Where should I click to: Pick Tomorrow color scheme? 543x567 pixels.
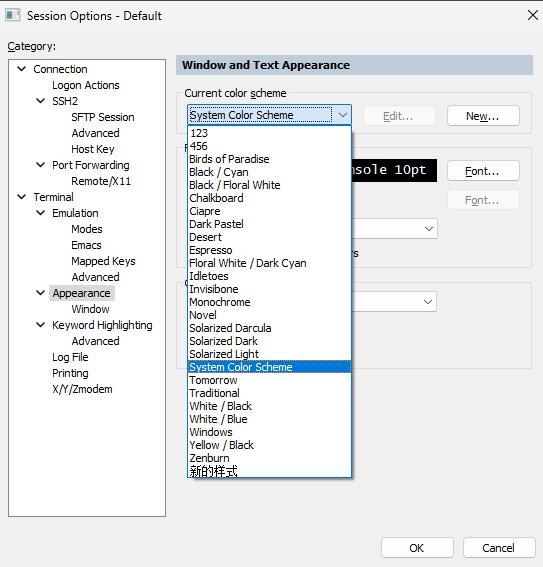click(269, 380)
